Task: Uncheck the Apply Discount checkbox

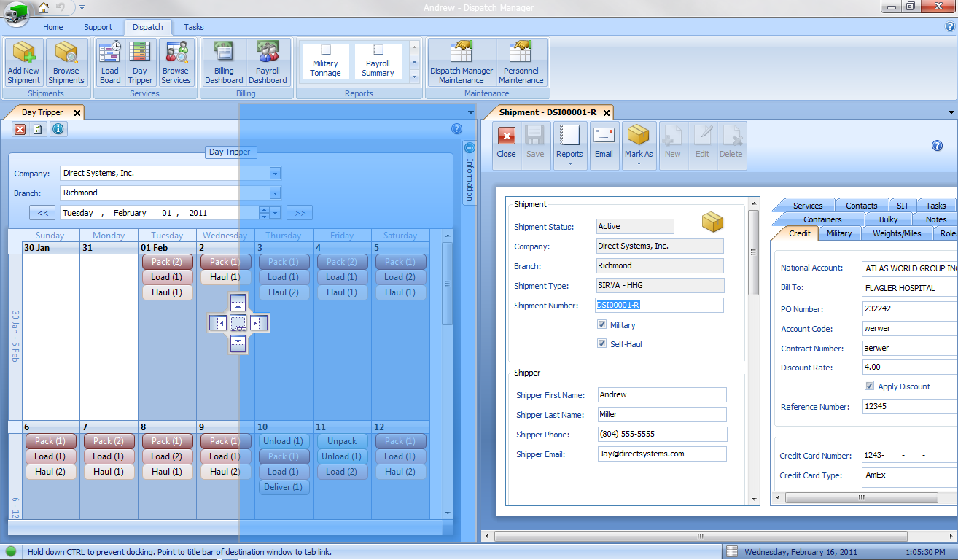Action: coord(869,386)
